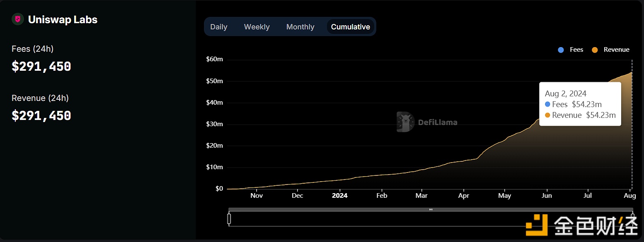Click the Revenue (24h) label
Viewport: 644px width, 242px height.
click(x=40, y=98)
